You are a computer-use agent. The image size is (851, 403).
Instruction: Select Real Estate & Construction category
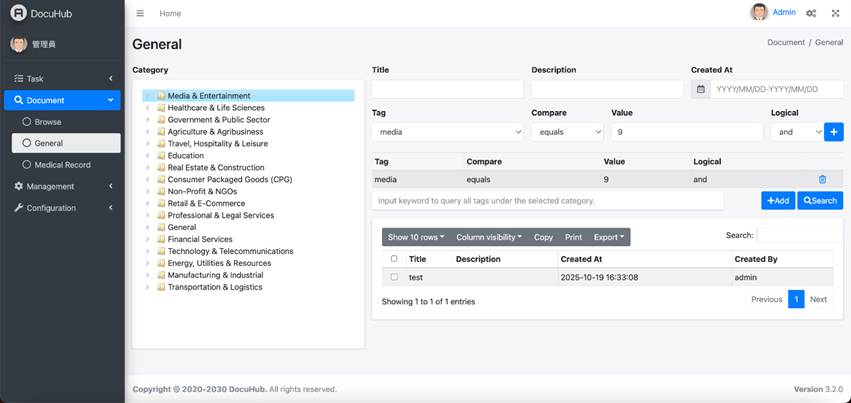216,168
